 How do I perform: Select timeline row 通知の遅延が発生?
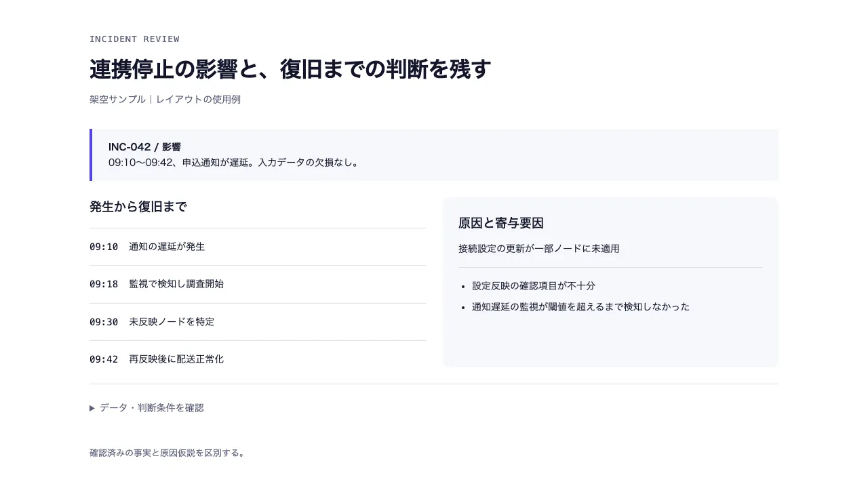258,247
